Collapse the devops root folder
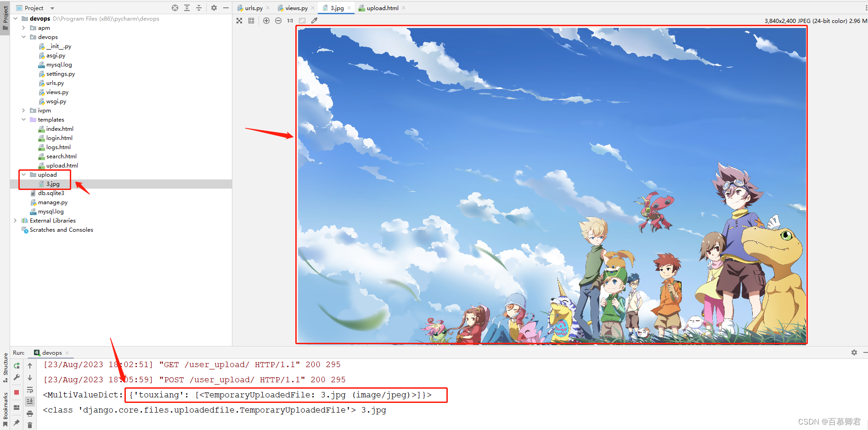 tap(16, 19)
